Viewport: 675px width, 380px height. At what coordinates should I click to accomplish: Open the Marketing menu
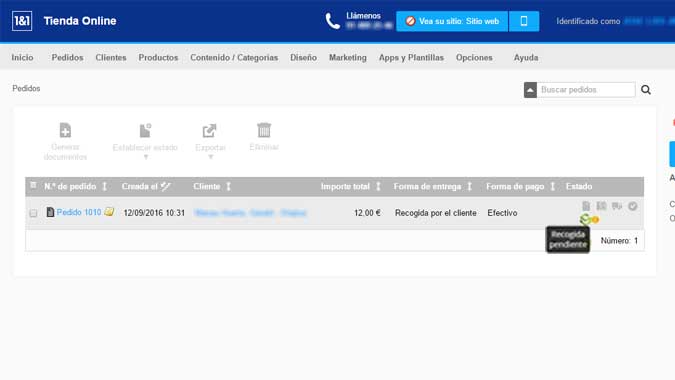[x=348, y=57]
